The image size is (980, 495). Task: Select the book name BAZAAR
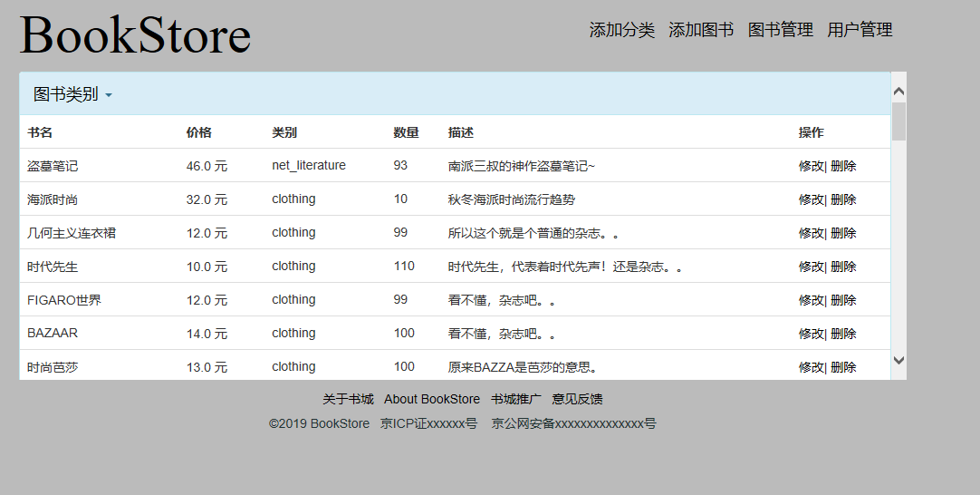point(53,334)
